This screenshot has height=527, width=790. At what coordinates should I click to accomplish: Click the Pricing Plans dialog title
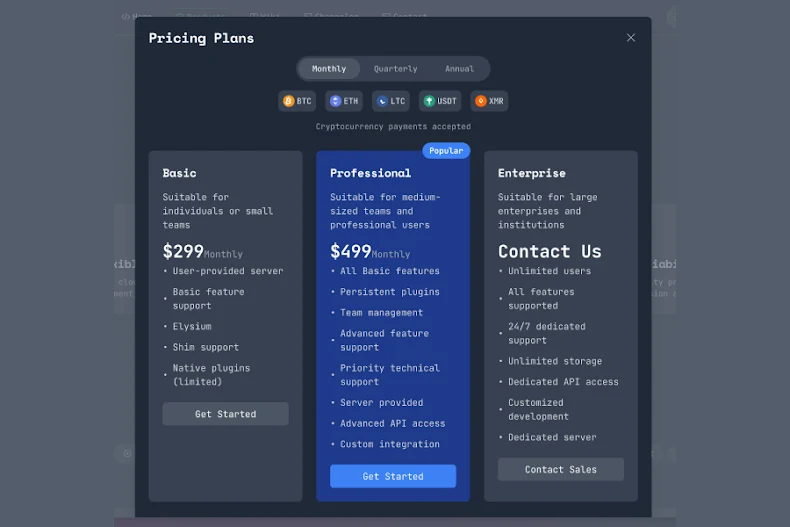pos(201,38)
